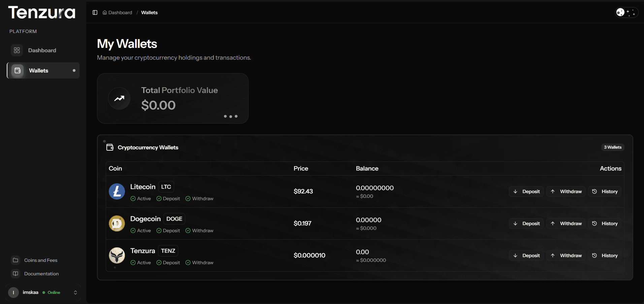Select Wallets in sidebar
Image resolution: width=644 pixels, height=304 pixels.
click(43, 70)
